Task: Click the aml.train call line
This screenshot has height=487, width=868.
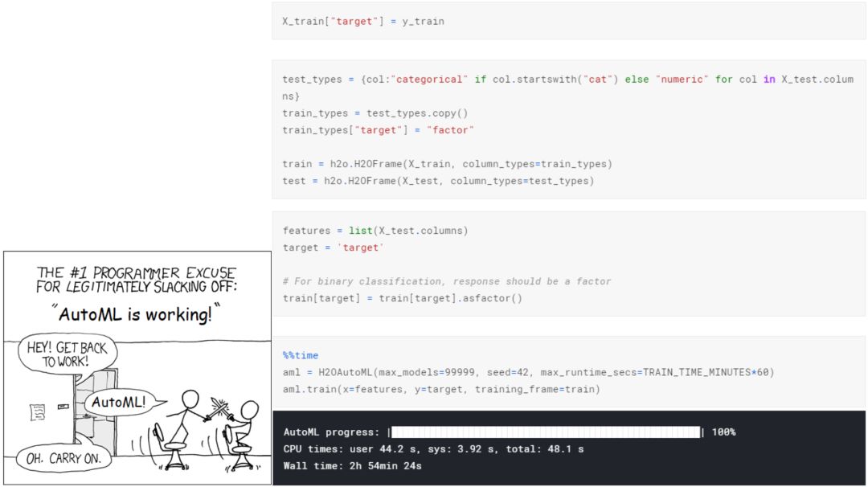Action: [x=441, y=390]
